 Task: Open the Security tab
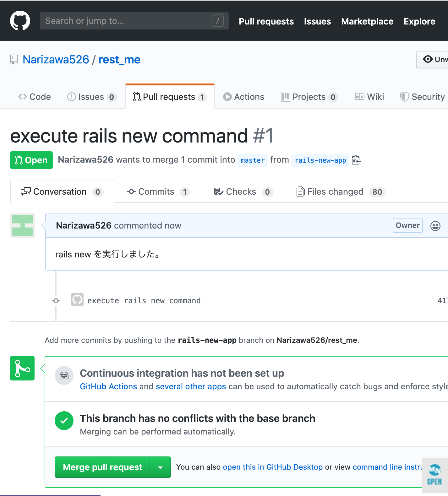[x=423, y=97]
